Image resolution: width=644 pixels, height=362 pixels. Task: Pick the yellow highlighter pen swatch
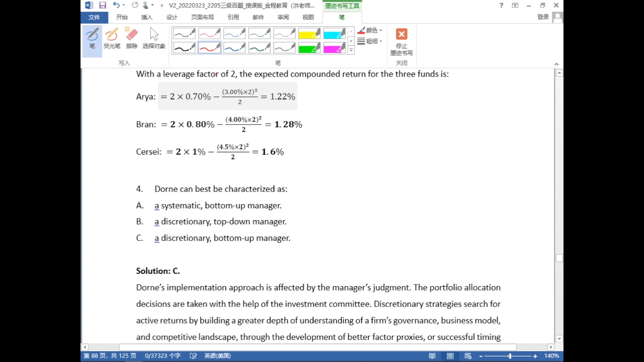click(x=309, y=34)
